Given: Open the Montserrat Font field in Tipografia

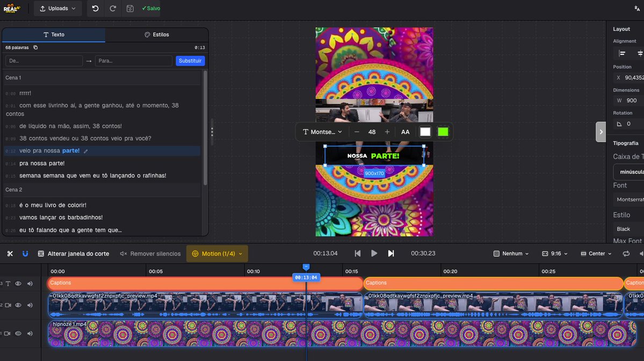Looking at the screenshot, I should [629, 199].
